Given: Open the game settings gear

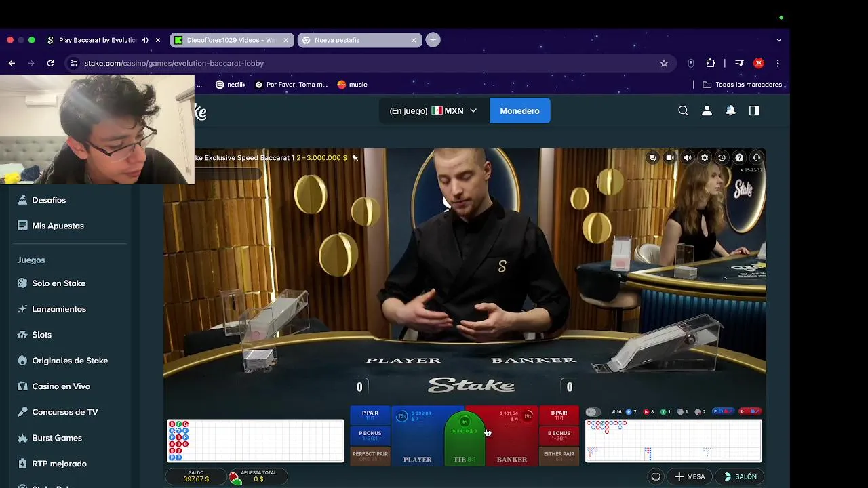Looking at the screenshot, I should [705, 157].
